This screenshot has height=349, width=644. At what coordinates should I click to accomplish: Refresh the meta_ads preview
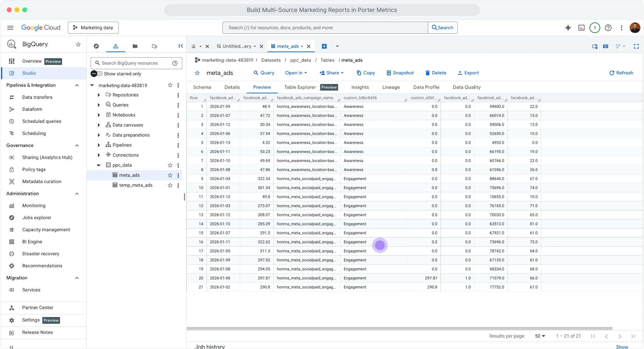621,73
